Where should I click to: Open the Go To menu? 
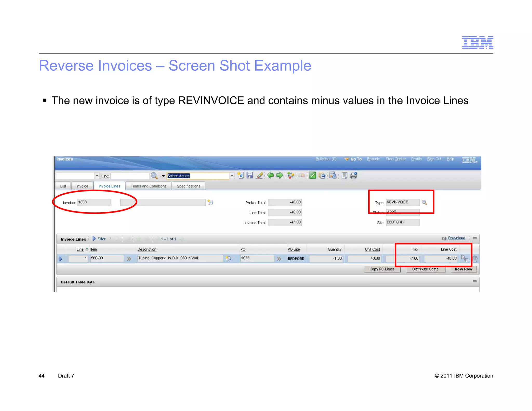[x=353, y=159]
